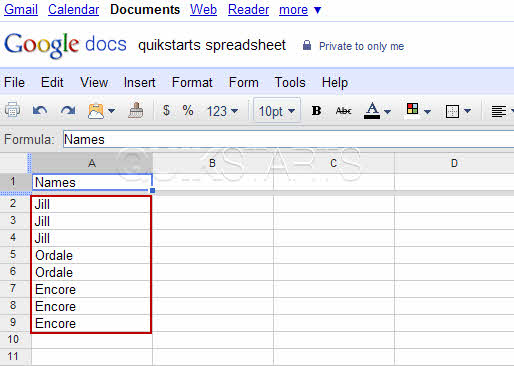Click cell A7 containing Encore
The image size is (514, 366).
coord(91,289)
